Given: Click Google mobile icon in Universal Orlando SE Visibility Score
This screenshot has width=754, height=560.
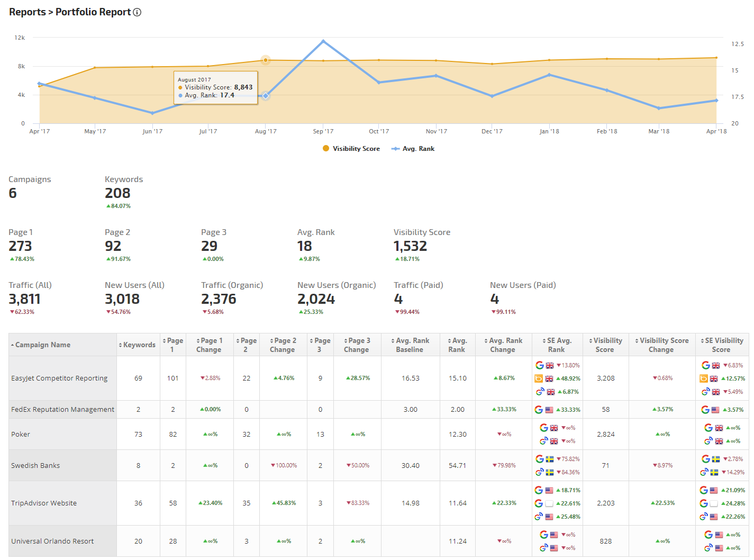Looking at the screenshot, I should 708,548.
